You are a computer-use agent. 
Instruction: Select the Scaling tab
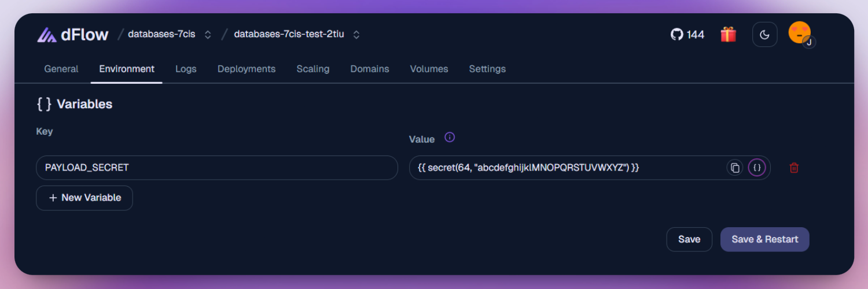[313, 69]
